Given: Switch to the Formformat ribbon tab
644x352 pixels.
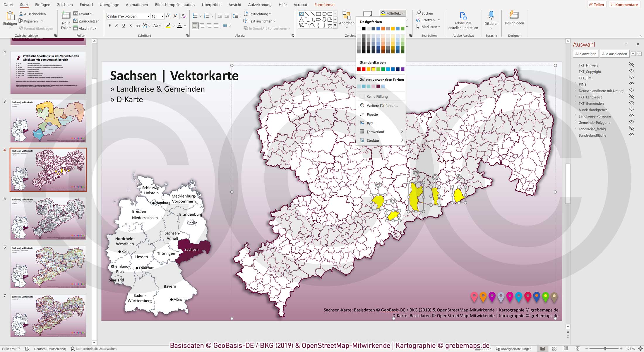Looking at the screenshot, I should click(x=324, y=5).
